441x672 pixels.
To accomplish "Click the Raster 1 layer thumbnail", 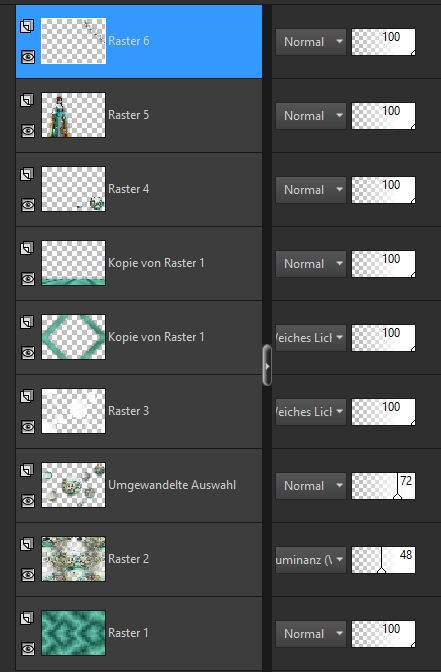I will (73, 633).
